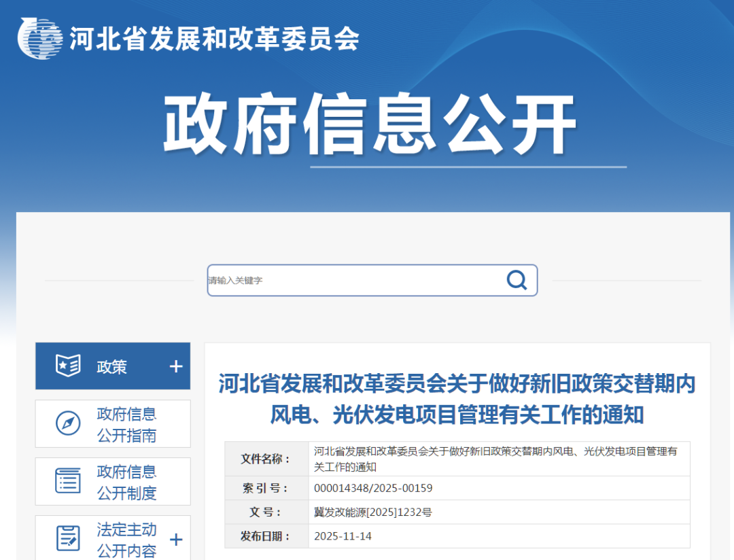Select the book icon beside 政策
Viewport: 734px width, 560px height.
[67, 366]
